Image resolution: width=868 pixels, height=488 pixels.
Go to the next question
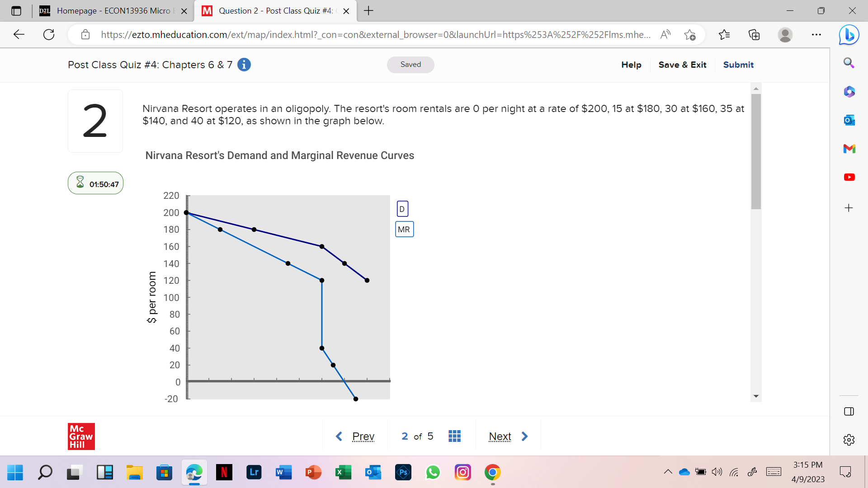(500, 436)
